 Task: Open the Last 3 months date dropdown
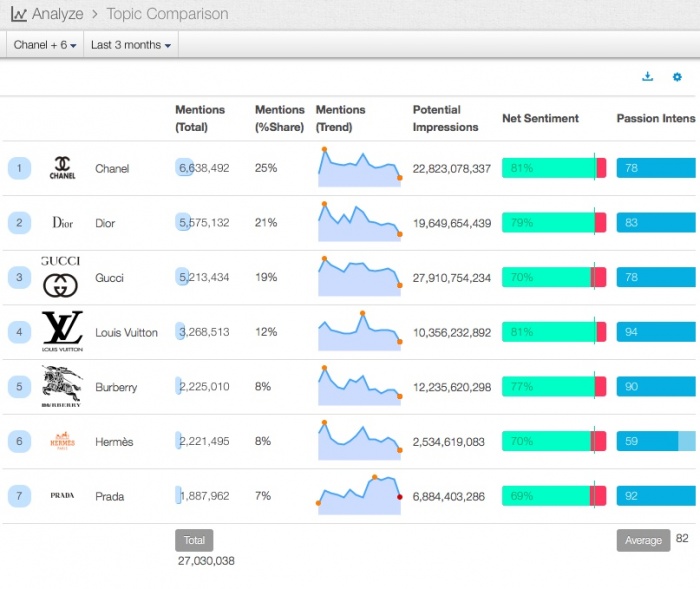coord(131,45)
